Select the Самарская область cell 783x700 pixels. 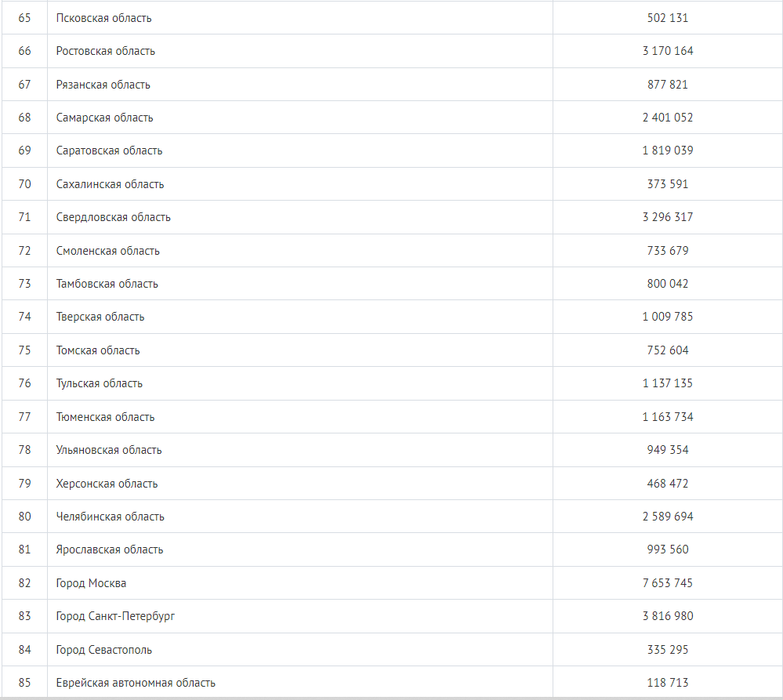(x=105, y=118)
